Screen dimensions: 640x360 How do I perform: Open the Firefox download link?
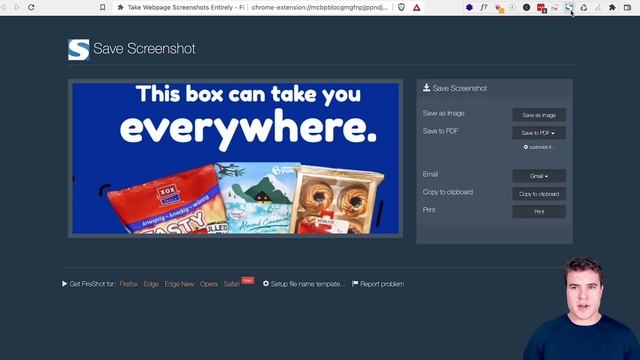[x=129, y=284]
